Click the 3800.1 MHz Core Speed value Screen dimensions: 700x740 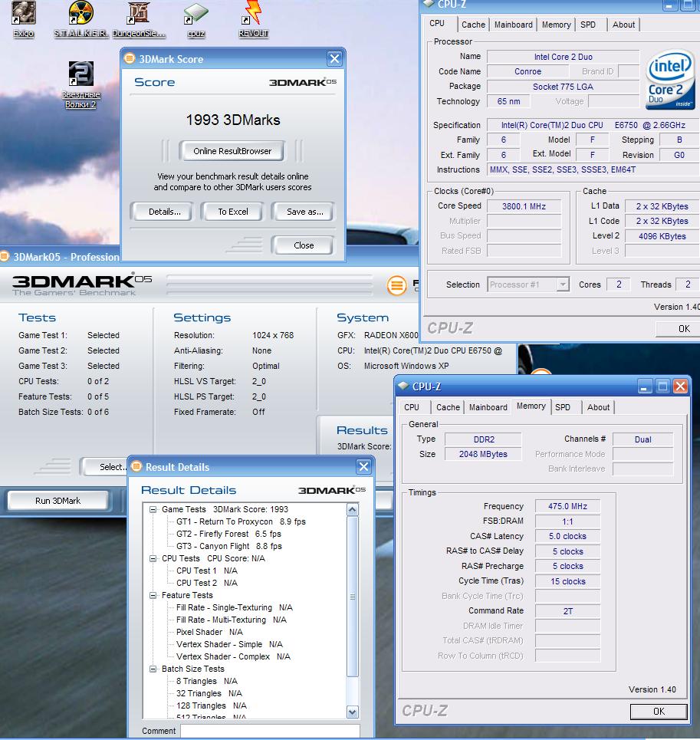(524, 206)
